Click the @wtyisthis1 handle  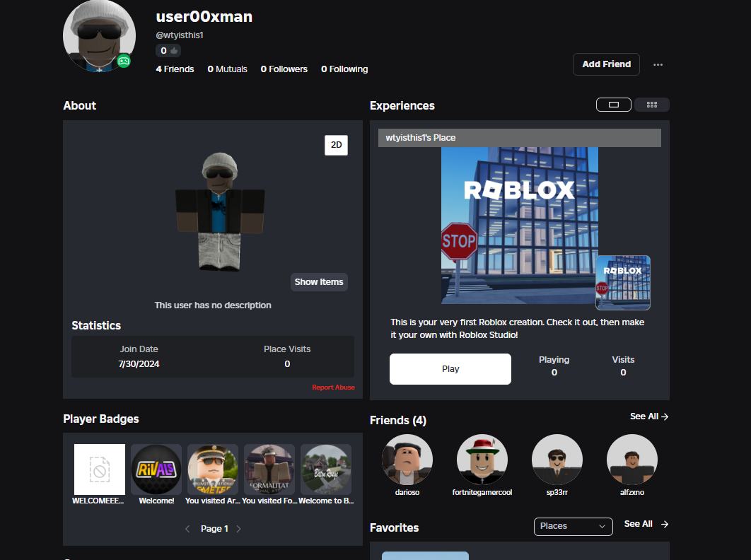(x=180, y=35)
